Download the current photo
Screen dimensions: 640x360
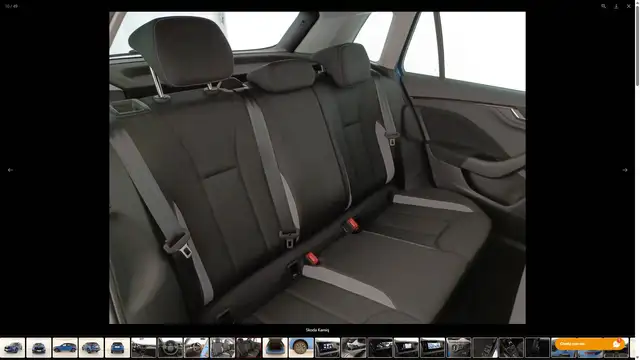[x=616, y=6]
